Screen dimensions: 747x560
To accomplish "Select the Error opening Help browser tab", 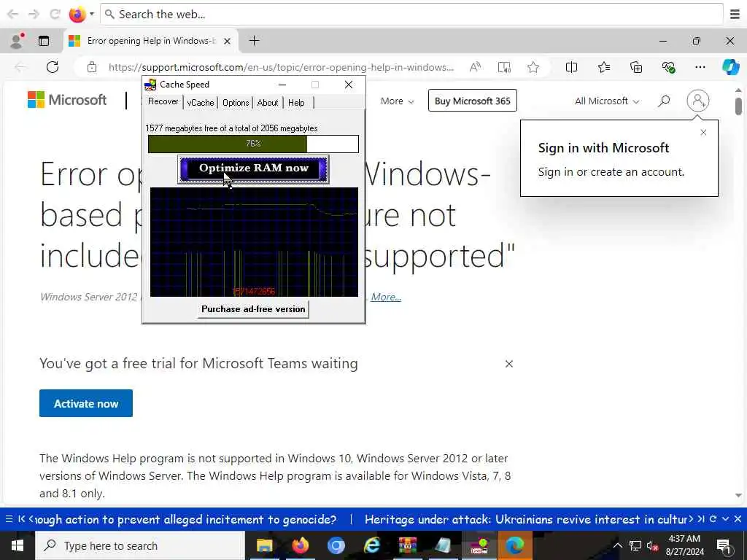I will click(151, 41).
